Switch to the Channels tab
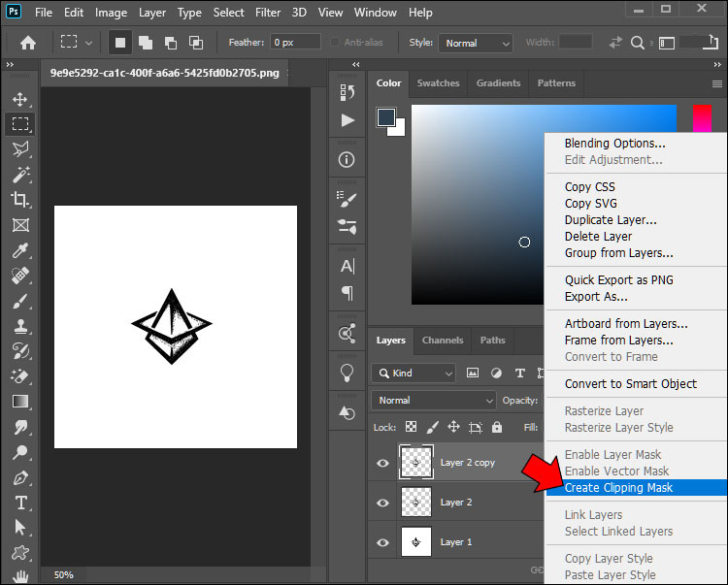 pyautogui.click(x=443, y=341)
